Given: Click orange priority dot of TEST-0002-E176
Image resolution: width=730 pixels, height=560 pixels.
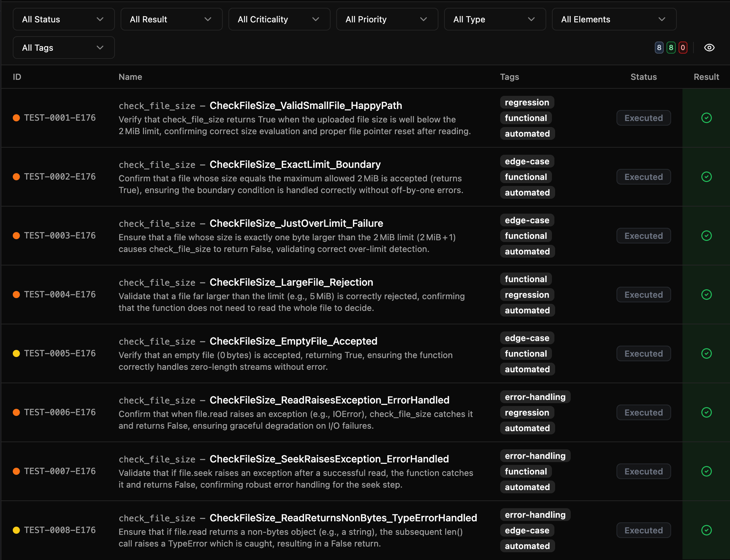Looking at the screenshot, I should click(x=16, y=177).
